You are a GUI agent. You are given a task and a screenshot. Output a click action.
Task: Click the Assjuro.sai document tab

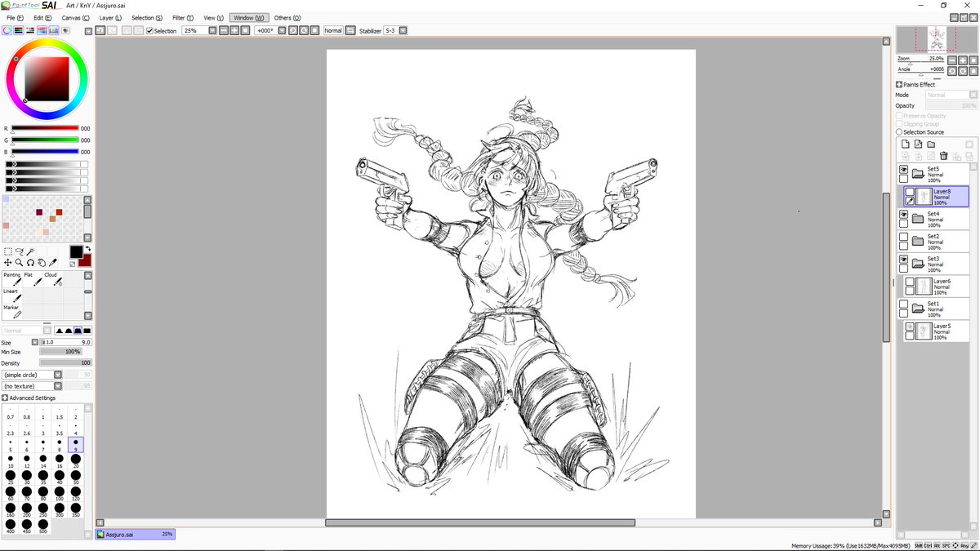[x=135, y=534]
